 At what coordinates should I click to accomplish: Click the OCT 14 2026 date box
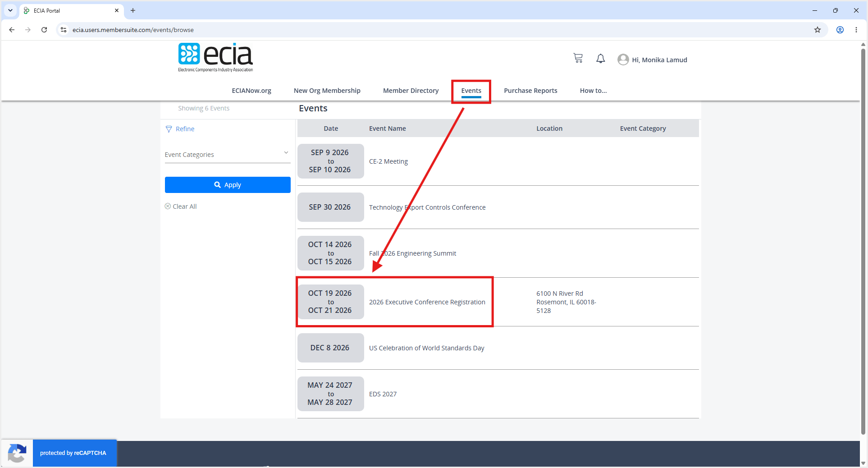click(330, 253)
